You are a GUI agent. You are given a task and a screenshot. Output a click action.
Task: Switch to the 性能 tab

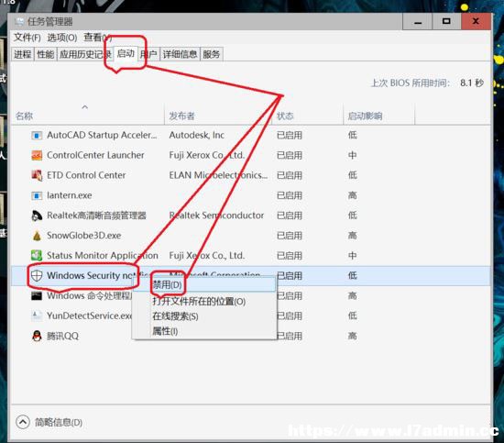45,54
